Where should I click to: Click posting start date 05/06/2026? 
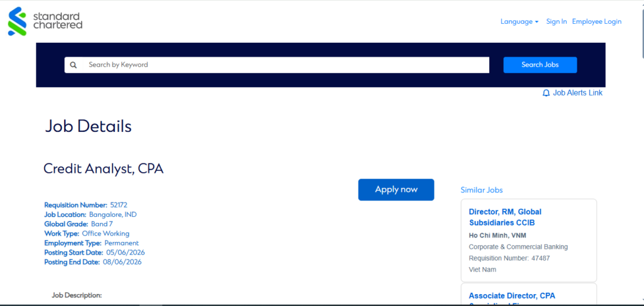[125, 253]
